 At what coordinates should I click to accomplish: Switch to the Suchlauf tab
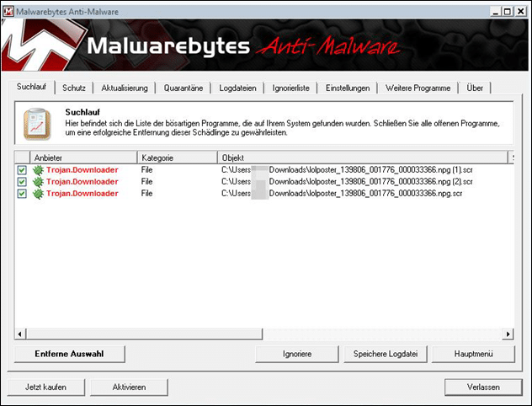31,87
